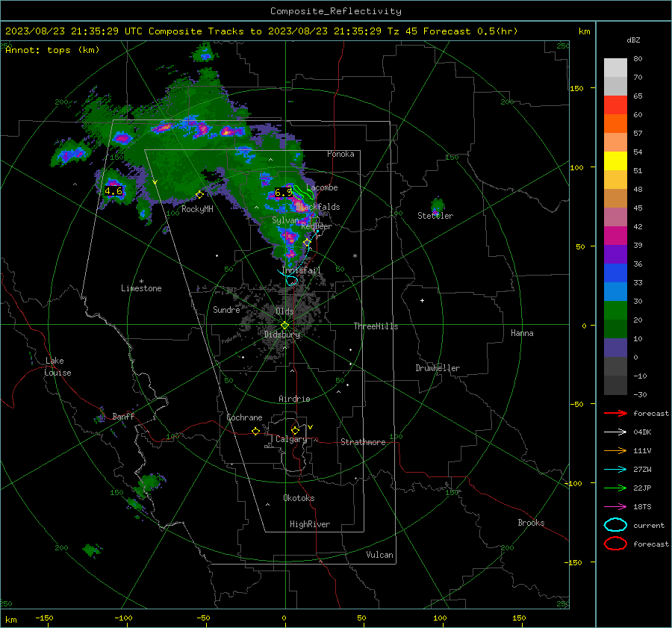Click the Lake Louise label

tap(57, 367)
